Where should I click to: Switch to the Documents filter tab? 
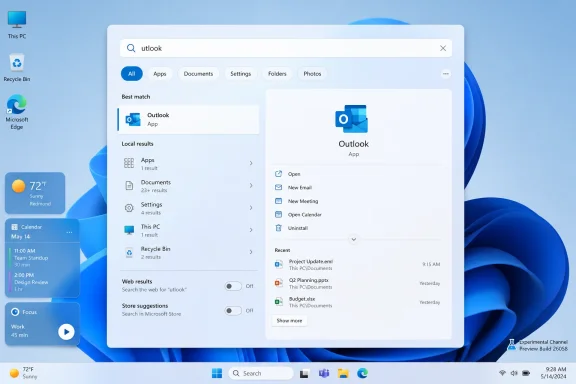[x=198, y=73]
